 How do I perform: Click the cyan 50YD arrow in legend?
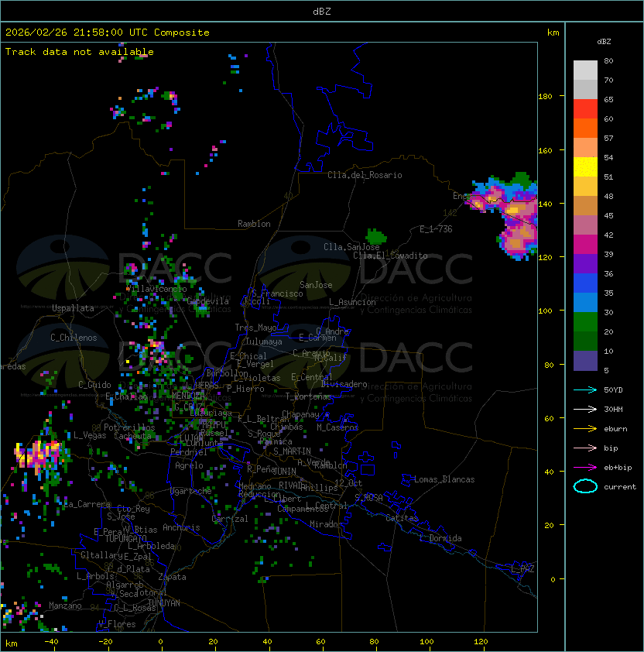585,389
